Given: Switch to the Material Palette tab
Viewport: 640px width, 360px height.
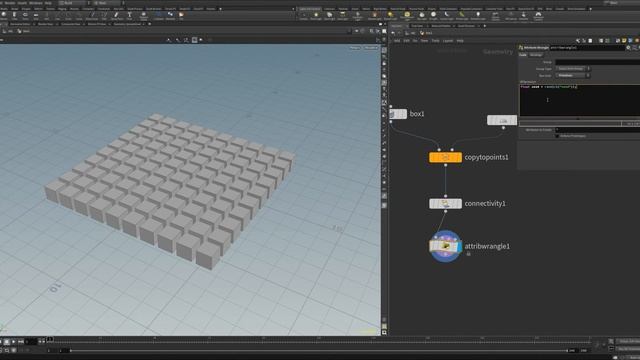Looking at the screenshot, I should (441, 26).
